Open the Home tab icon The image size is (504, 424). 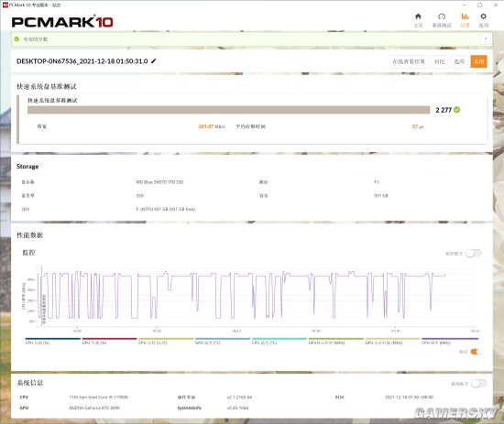pyautogui.click(x=418, y=16)
